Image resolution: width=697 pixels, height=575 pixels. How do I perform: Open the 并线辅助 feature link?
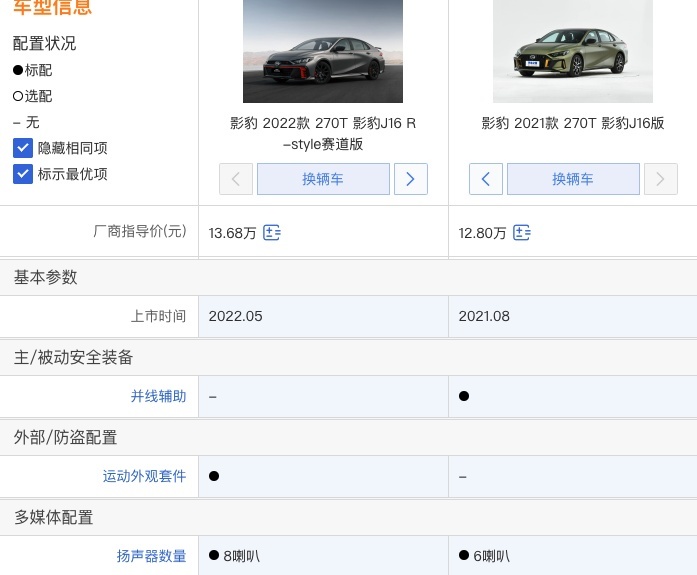[158, 396]
